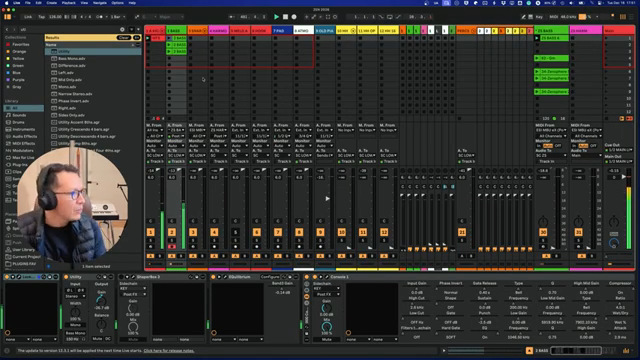
Task: Clear the browser search results
Action: click(123, 38)
